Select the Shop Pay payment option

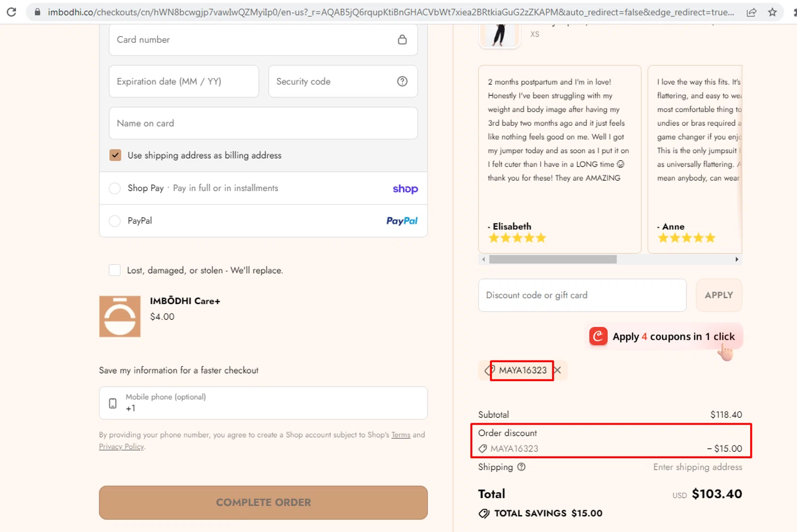point(115,188)
